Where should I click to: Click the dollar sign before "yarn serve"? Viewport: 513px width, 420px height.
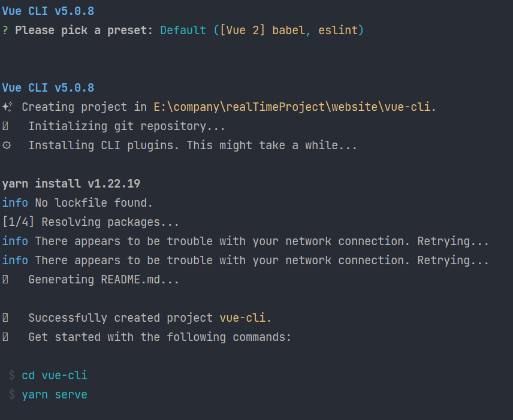pyautogui.click(x=12, y=395)
